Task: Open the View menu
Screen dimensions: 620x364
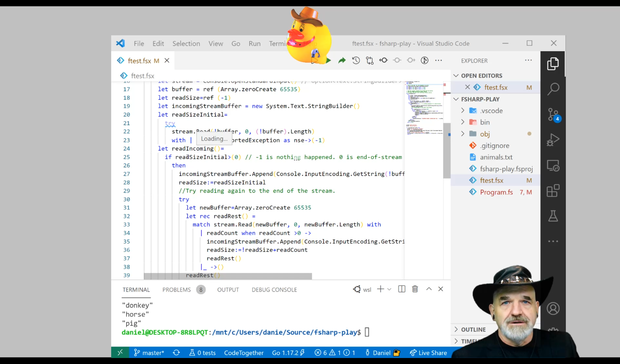Action: click(x=216, y=43)
